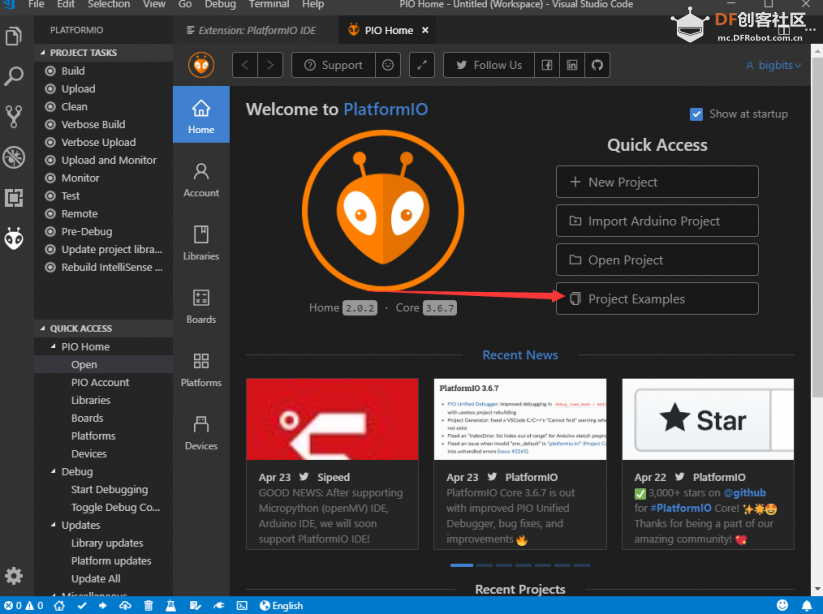This screenshot has width=823, height=614.
Task: Run the Upload and Monitor task
Action: pos(103,160)
